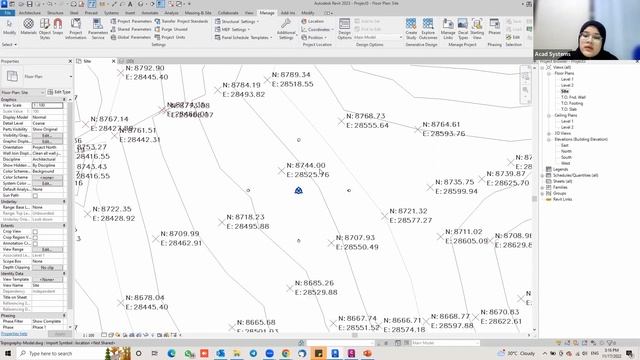Toggle the Annotation Crop checkbox
640x360 pixels.
click(35, 243)
